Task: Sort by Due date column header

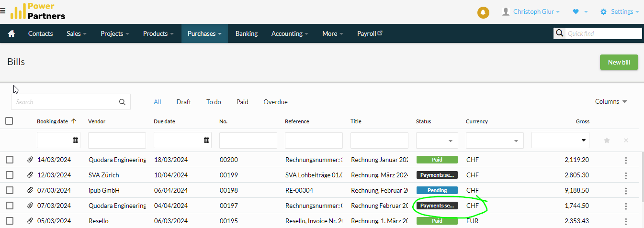Action: [x=164, y=121]
